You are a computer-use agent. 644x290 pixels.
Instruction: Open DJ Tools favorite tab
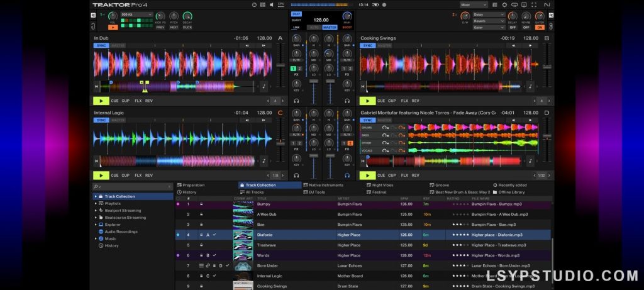pos(314,192)
